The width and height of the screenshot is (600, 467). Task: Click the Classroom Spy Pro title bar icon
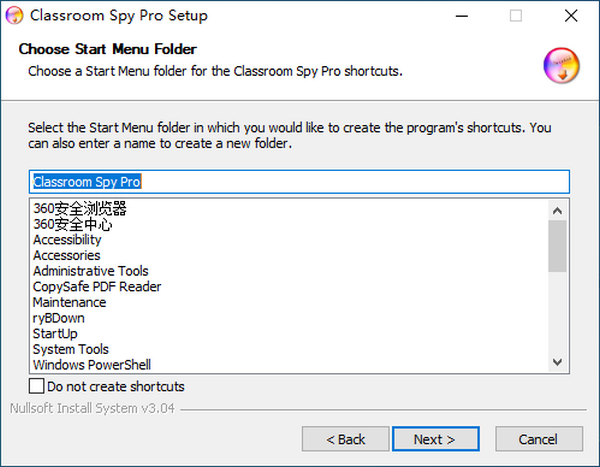pyautogui.click(x=15, y=16)
